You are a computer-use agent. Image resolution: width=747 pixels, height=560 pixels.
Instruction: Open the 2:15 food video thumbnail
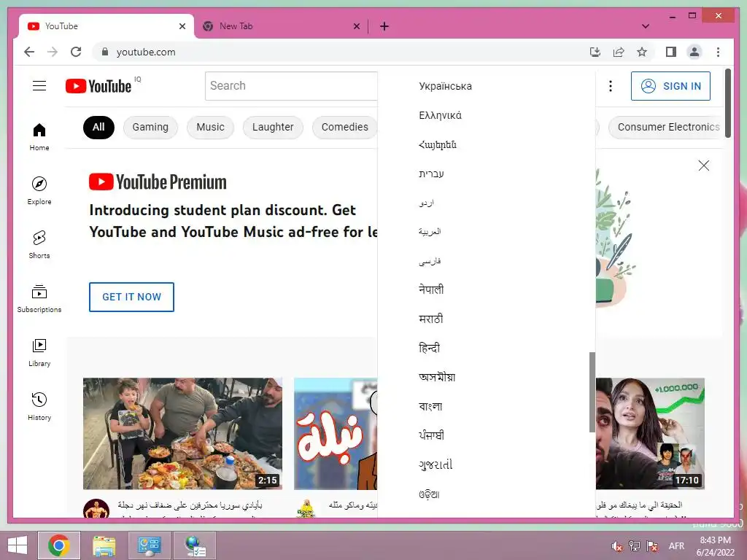click(182, 434)
